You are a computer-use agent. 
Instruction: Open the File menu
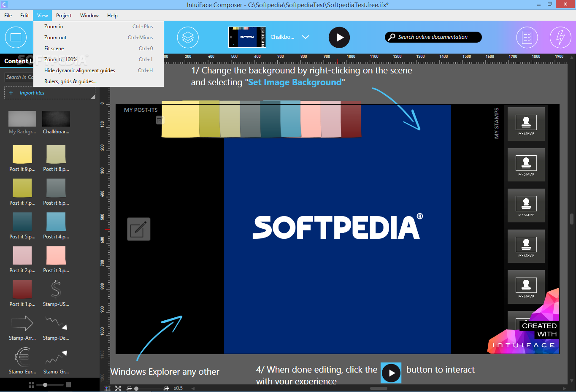pos(8,16)
